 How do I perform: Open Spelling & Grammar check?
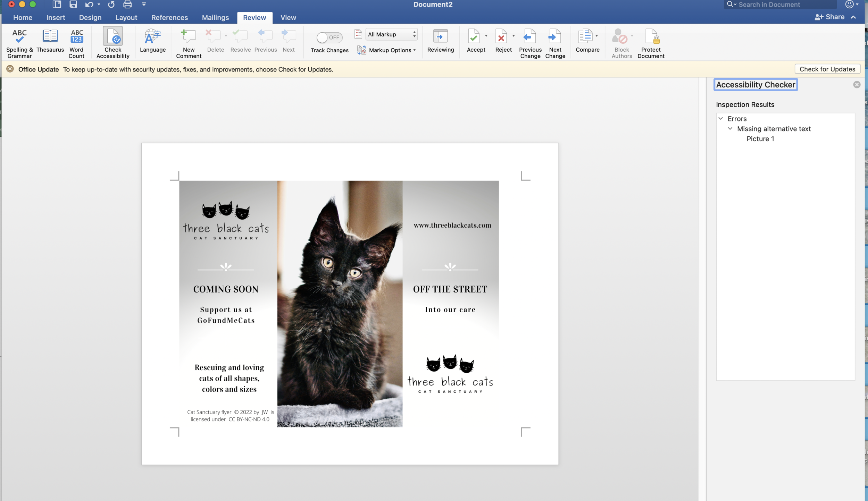[x=19, y=43]
